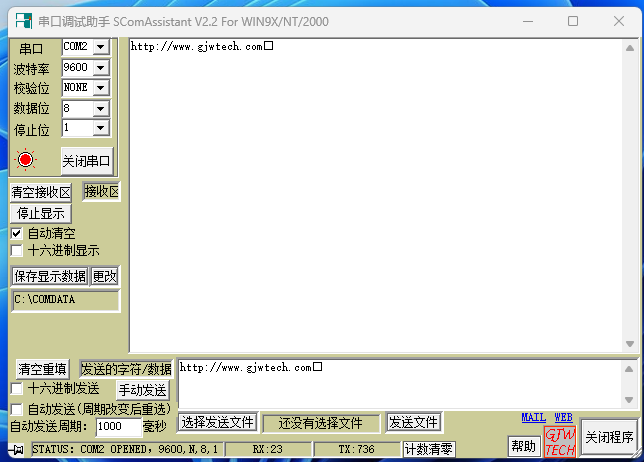Open the 串口 COM2 port dropdown
This screenshot has width=644, height=462.
101,47
